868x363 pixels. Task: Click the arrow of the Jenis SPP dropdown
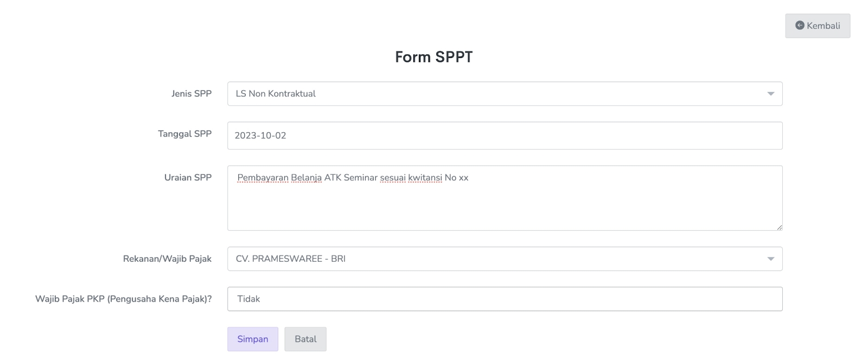coord(770,94)
